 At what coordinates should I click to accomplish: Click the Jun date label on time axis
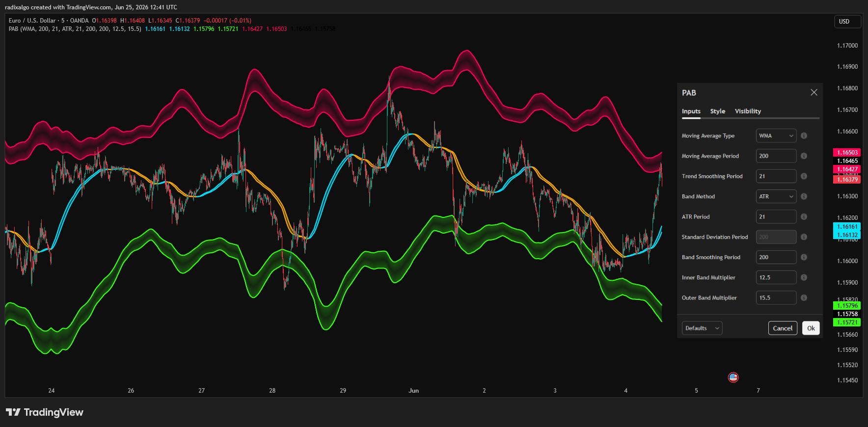pyautogui.click(x=414, y=391)
